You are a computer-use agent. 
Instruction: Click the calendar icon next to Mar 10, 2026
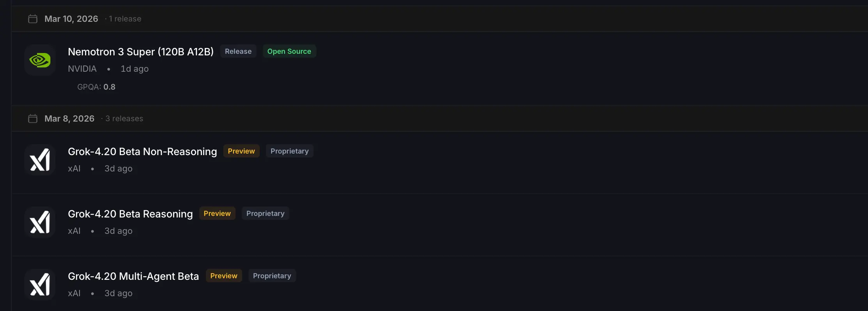click(x=33, y=19)
